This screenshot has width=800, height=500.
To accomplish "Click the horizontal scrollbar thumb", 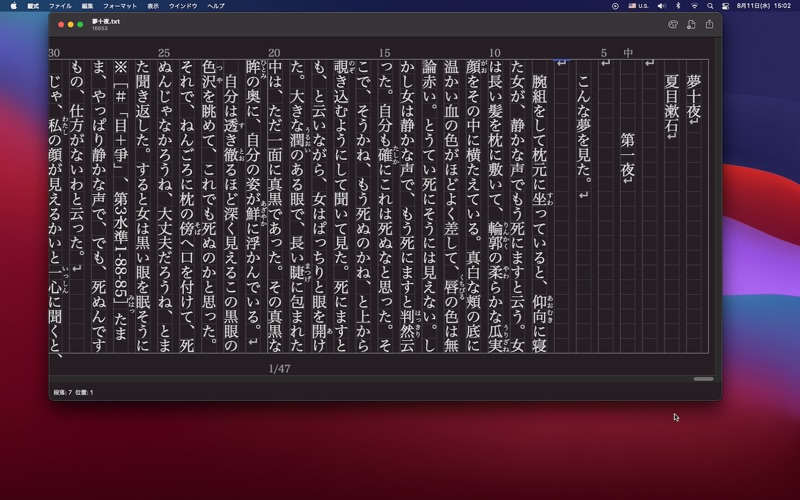I will pyautogui.click(x=704, y=379).
